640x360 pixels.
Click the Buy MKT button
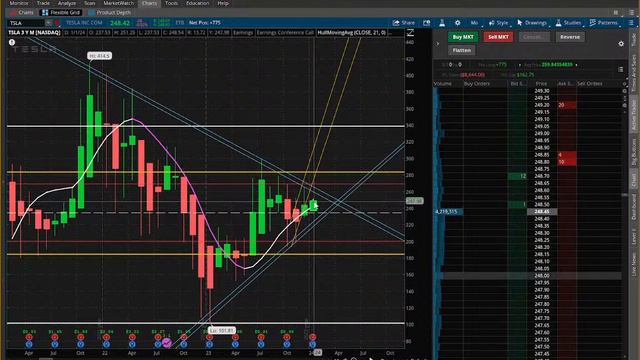pos(463,37)
